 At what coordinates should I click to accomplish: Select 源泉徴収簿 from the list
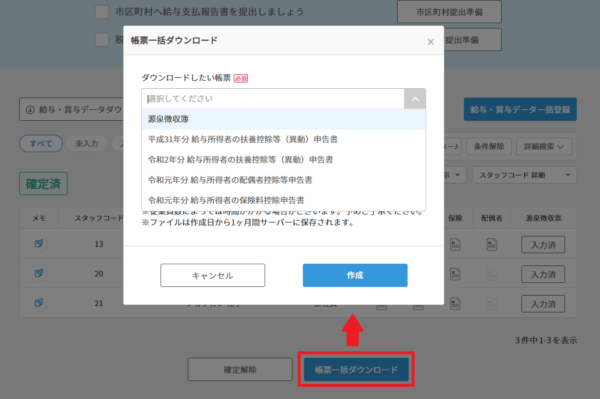(x=284, y=119)
